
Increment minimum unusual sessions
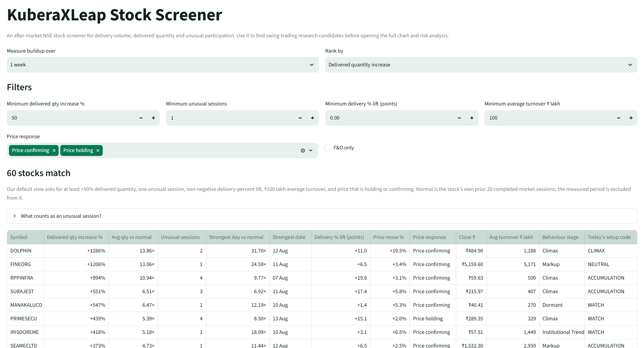[312, 118]
